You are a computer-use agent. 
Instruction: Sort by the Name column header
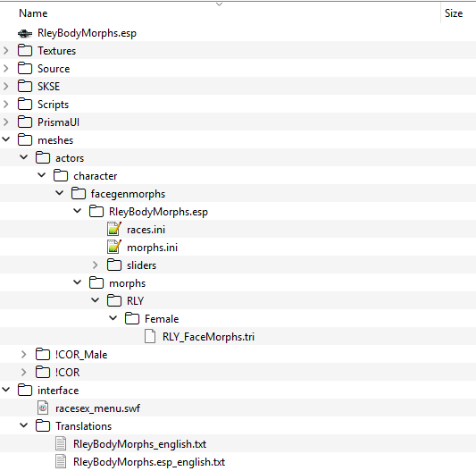(33, 13)
